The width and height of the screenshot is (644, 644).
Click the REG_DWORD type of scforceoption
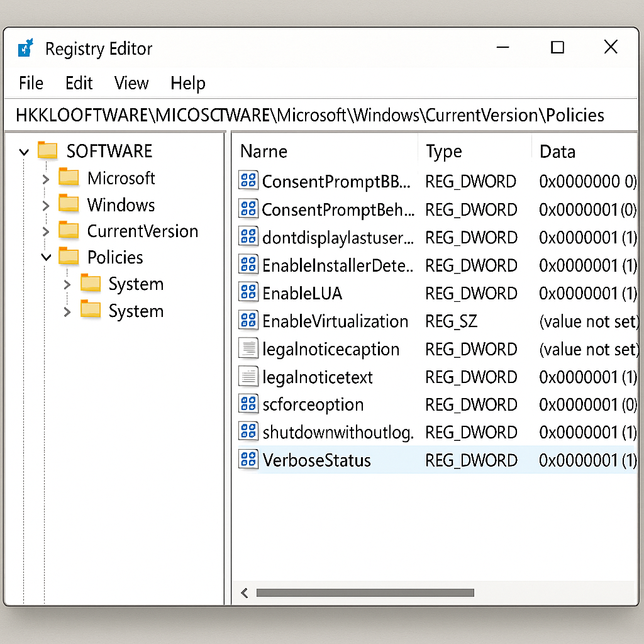coord(471,405)
